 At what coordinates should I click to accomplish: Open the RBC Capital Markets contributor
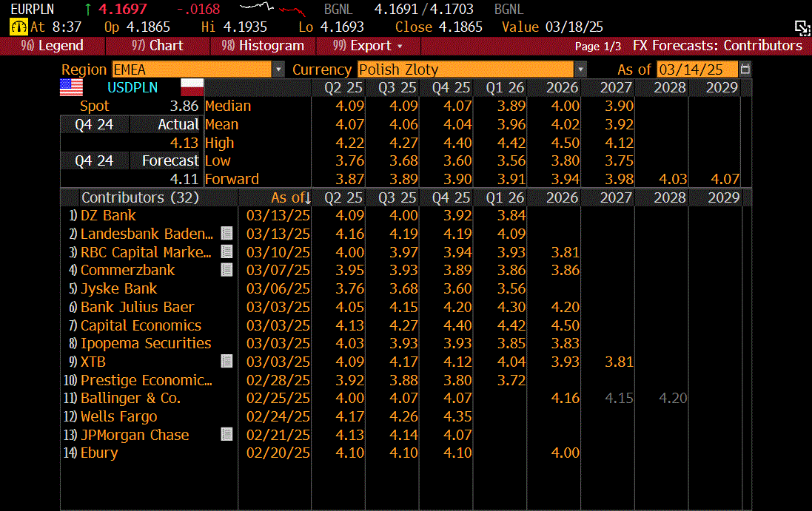[x=146, y=252]
